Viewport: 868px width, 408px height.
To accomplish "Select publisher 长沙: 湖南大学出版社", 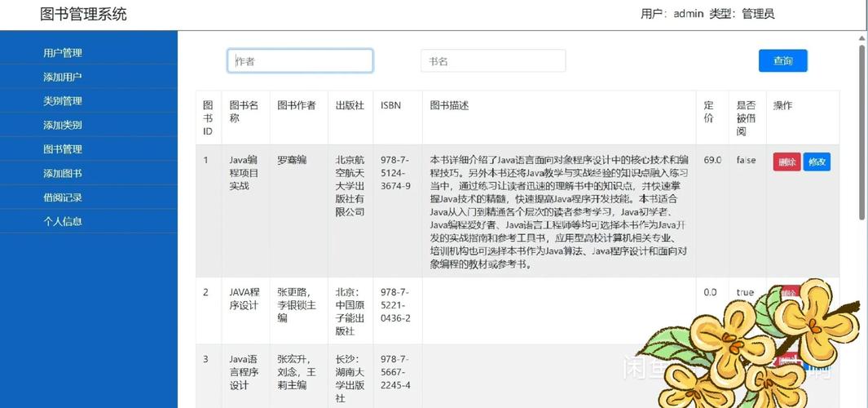I will [350, 378].
